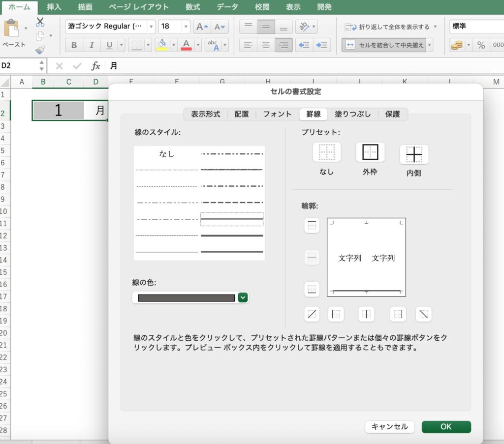Open the font name dropdown

151,27
